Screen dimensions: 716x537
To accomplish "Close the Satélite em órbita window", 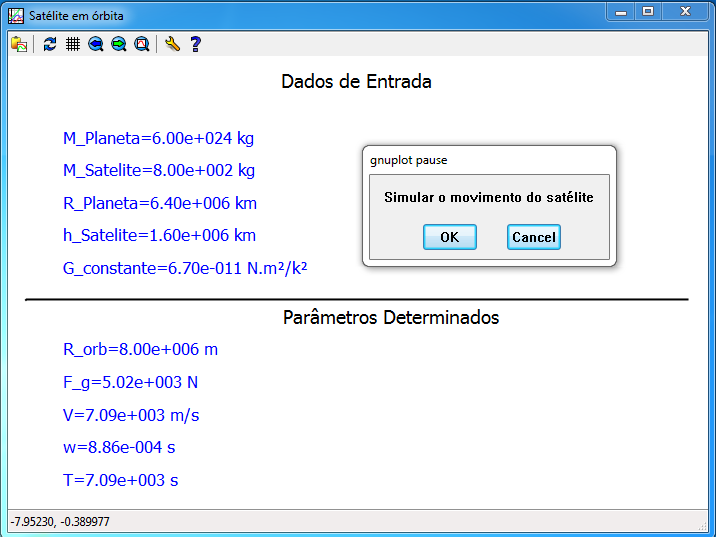I will [x=685, y=11].
